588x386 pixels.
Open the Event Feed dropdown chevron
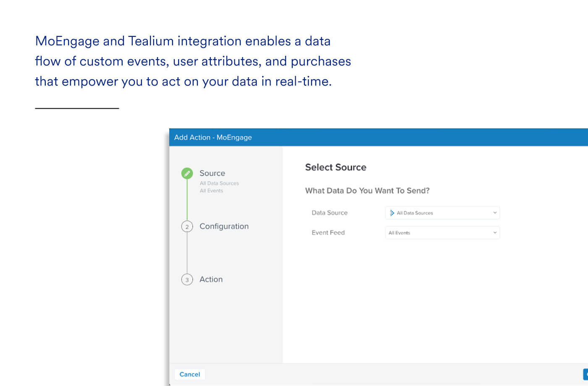coord(495,232)
